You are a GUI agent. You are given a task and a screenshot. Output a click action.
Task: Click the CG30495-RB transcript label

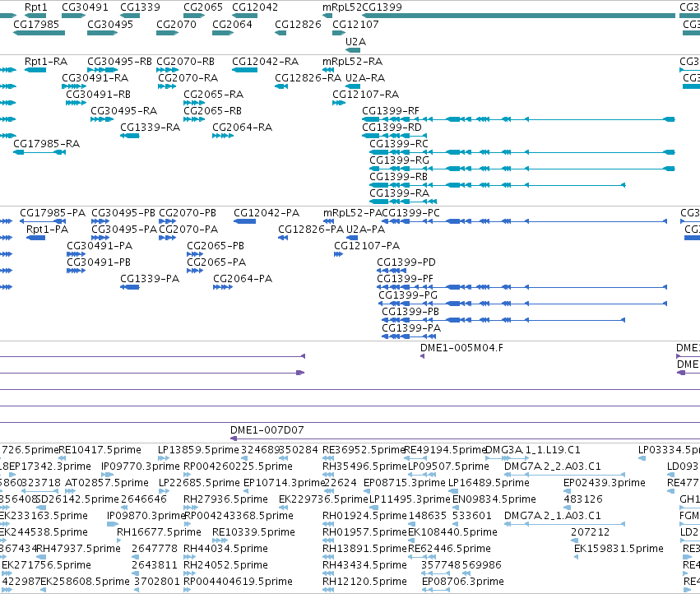point(119,61)
